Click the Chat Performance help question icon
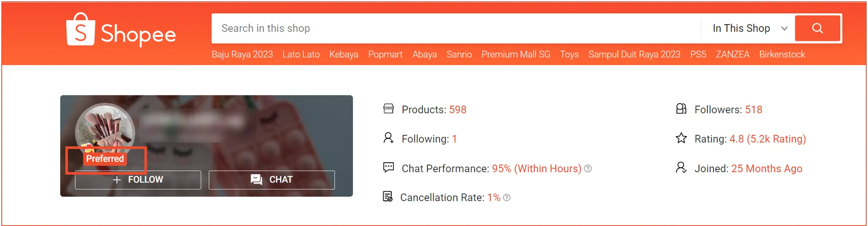Viewport: 868px width, 226px height. coord(588,169)
